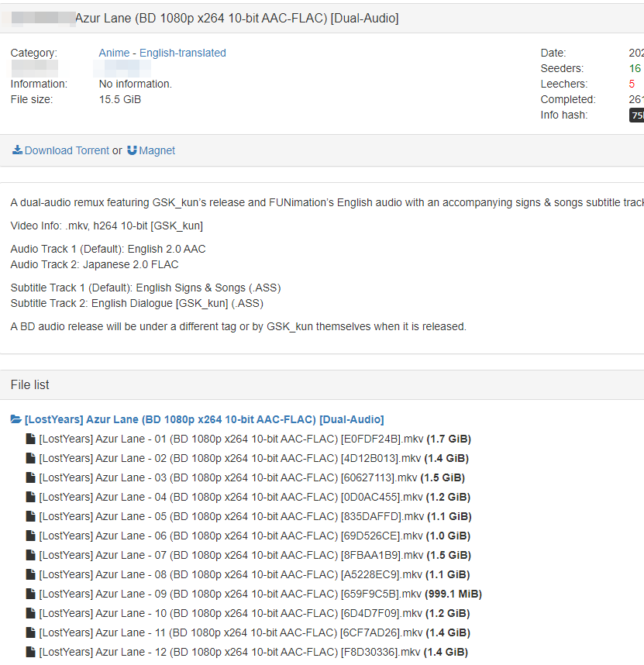
Task: Select file name with hash [60627113].mkv
Action: pyautogui.click(x=228, y=478)
